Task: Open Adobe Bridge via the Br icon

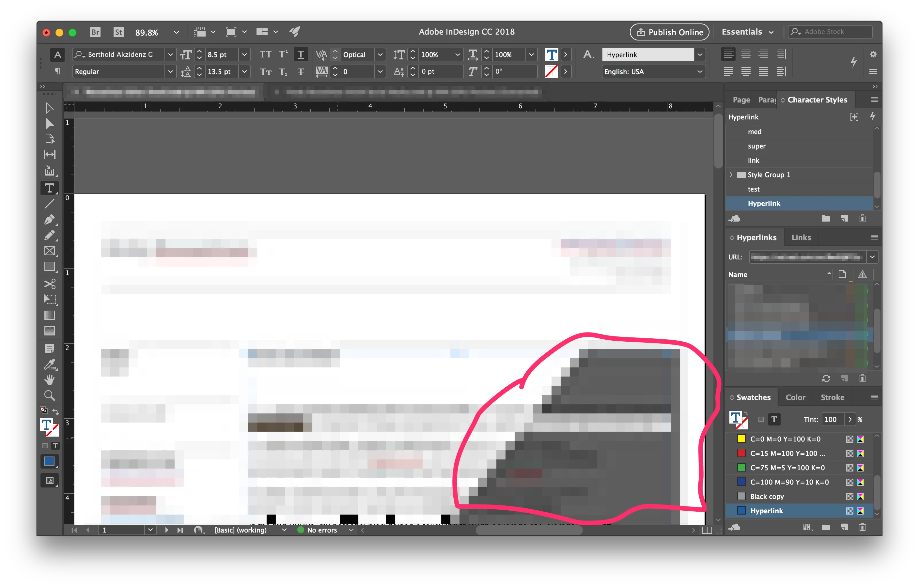Action: [95, 32]
